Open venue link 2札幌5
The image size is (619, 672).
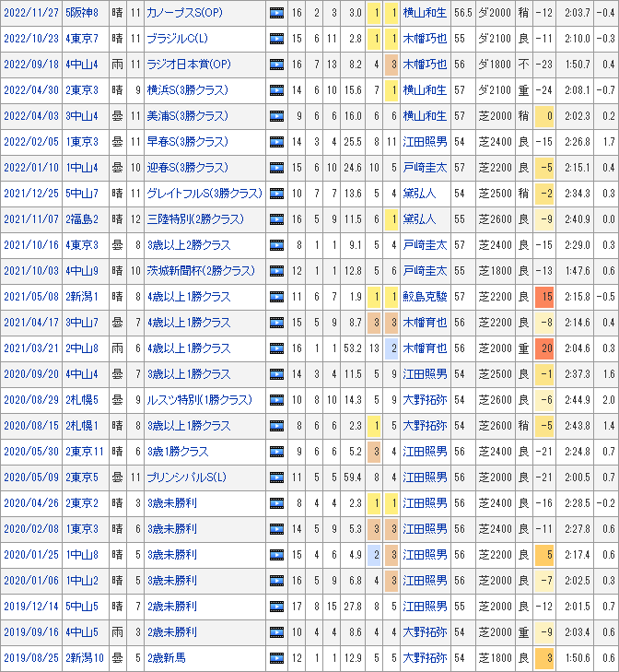tap(82, 400)
